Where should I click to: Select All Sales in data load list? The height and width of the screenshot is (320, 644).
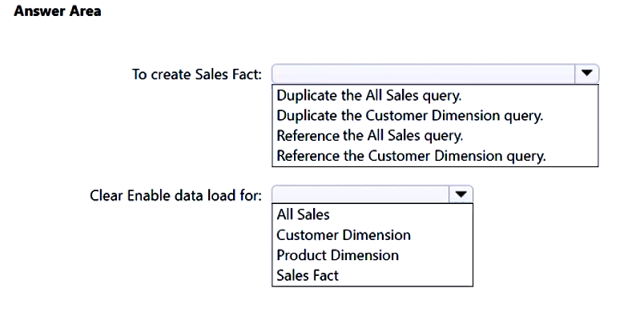303,214
